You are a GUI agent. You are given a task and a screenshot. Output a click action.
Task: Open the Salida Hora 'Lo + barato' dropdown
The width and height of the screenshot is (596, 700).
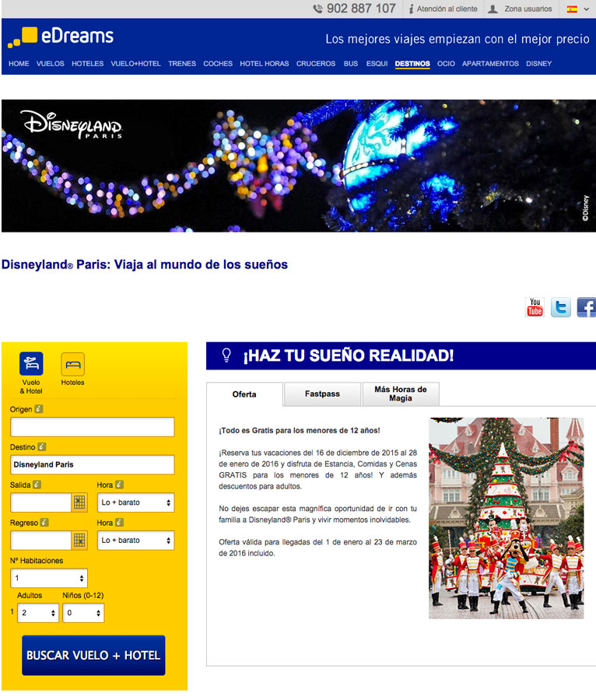[135, 502]
